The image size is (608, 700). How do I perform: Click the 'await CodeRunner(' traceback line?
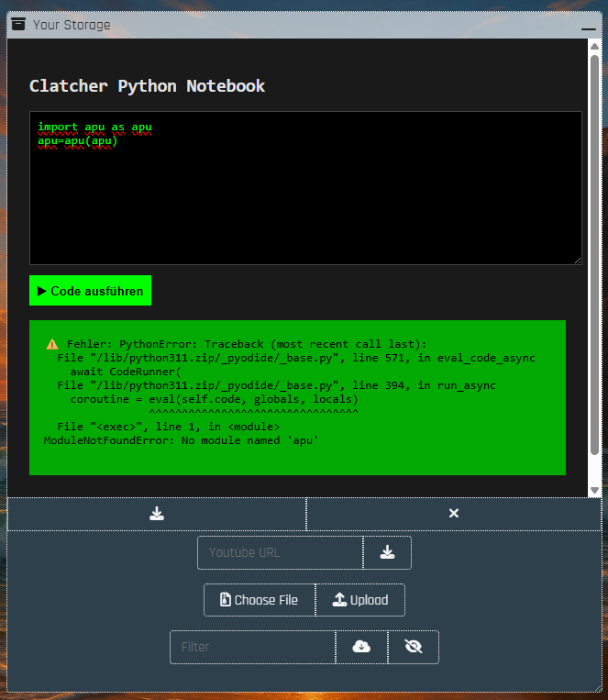126,372
